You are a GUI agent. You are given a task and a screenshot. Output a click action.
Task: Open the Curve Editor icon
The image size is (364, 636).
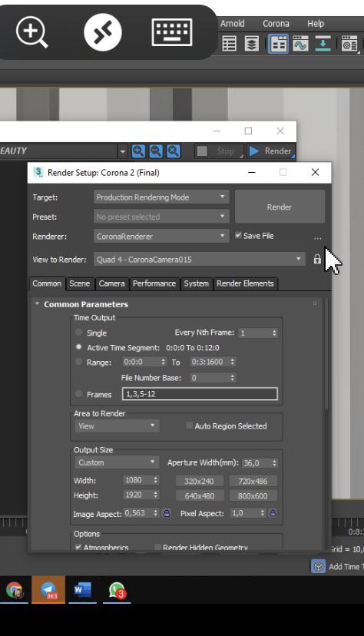300,44
